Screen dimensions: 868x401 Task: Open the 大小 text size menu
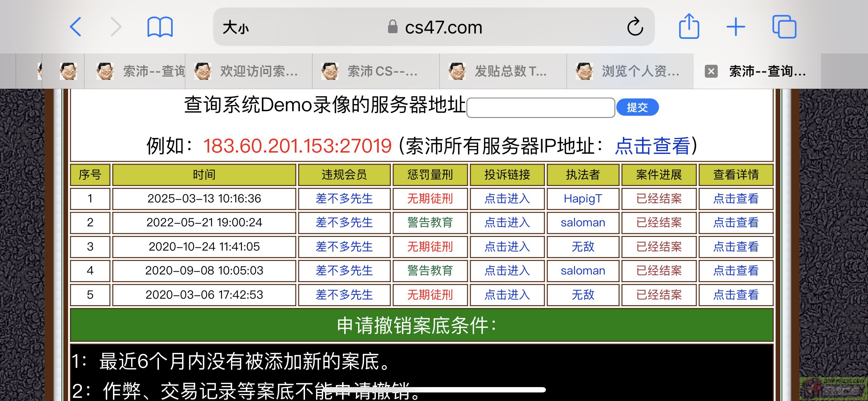(x=236, y=27)
